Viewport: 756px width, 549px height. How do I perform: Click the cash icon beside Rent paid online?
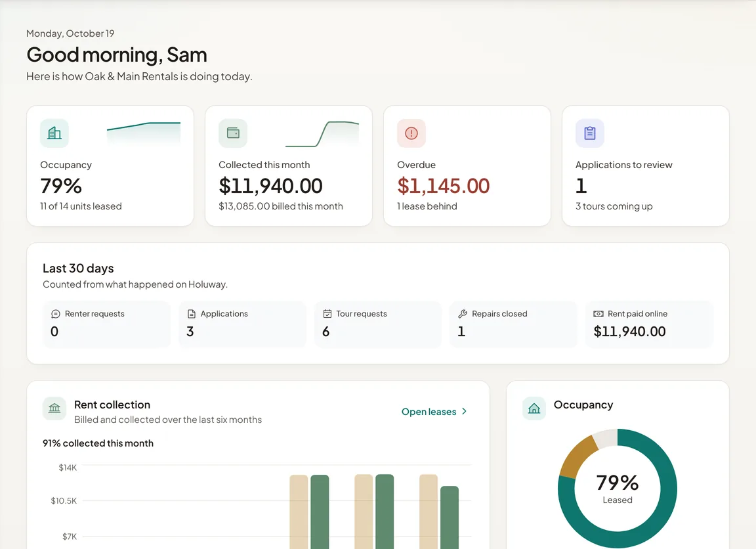[598, 314]
